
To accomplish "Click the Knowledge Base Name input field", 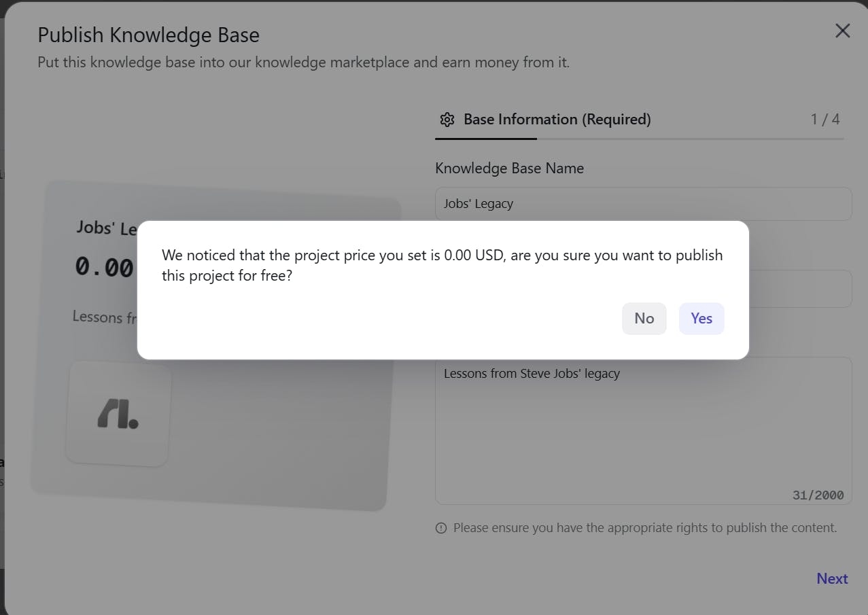I will pyautogui.click(x=643, y=204).
